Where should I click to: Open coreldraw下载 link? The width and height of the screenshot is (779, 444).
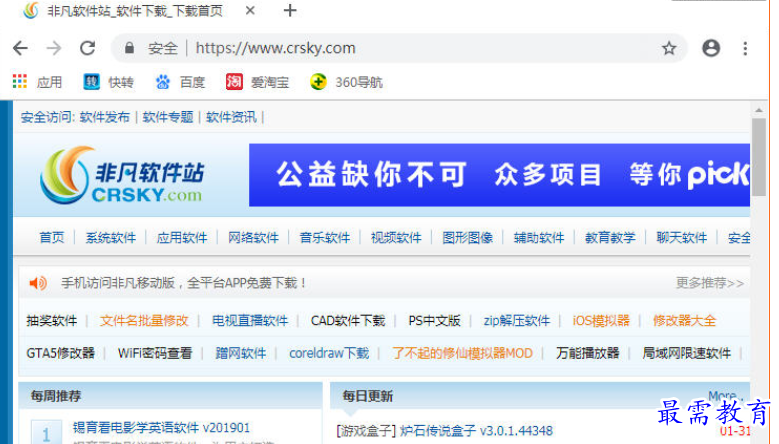pos(329,353)
